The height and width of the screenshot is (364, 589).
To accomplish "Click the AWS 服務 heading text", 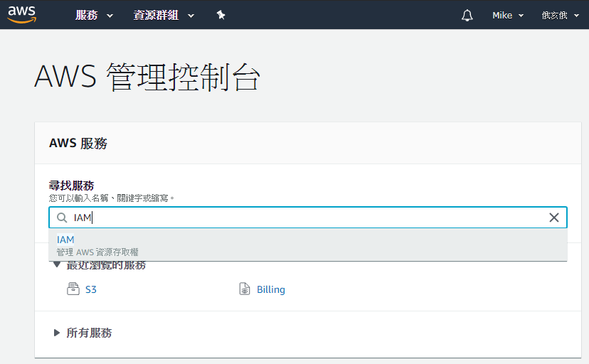I will [x=78, y=143].
